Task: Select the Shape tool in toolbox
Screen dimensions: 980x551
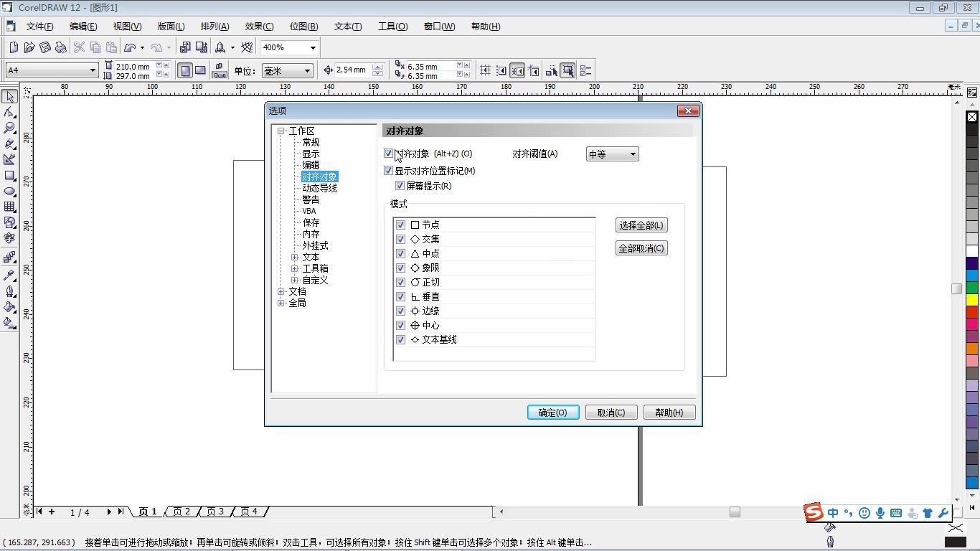Action: coord(9,112)
